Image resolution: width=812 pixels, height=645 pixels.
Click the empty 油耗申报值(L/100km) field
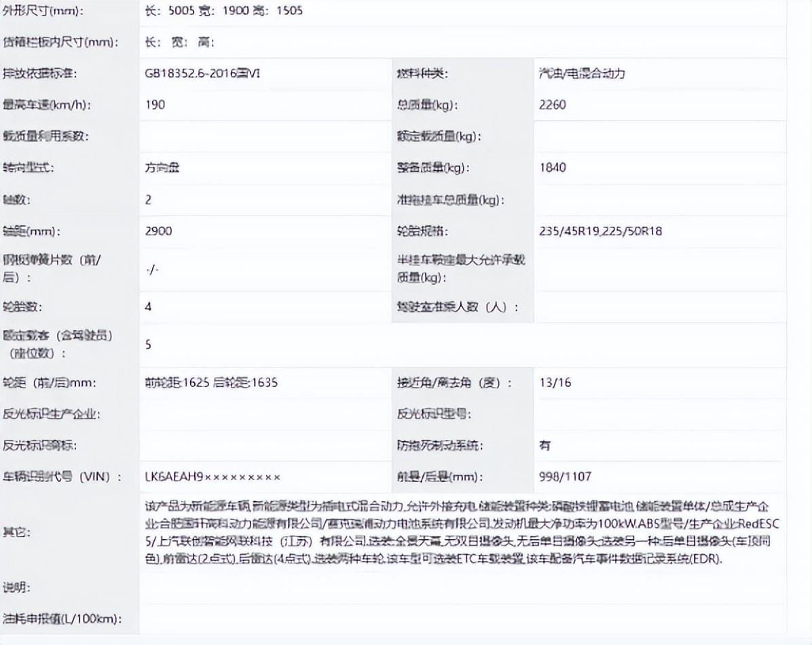coord(462,619)
